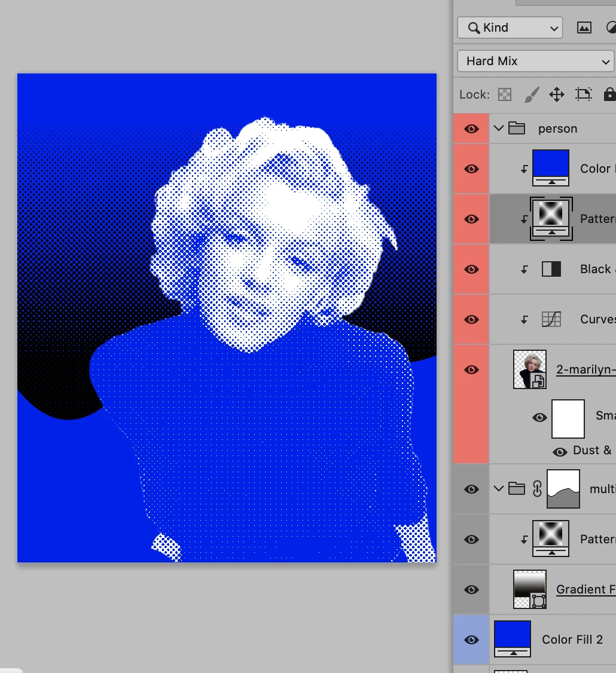Hide the Gradient Fill layer

tap(471, 590)
